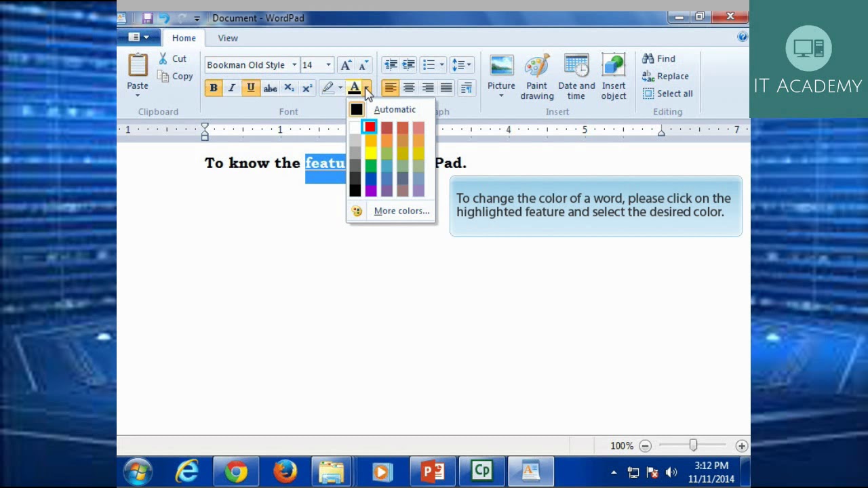Align text right

click(428, 88)
